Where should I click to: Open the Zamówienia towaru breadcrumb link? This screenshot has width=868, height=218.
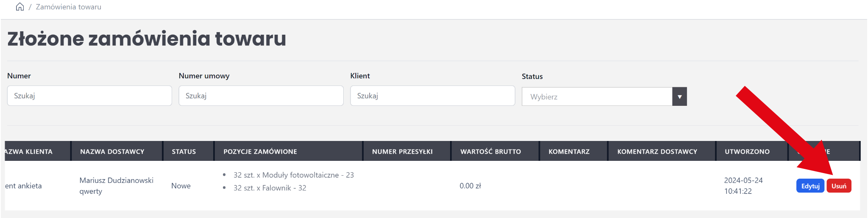68,7
